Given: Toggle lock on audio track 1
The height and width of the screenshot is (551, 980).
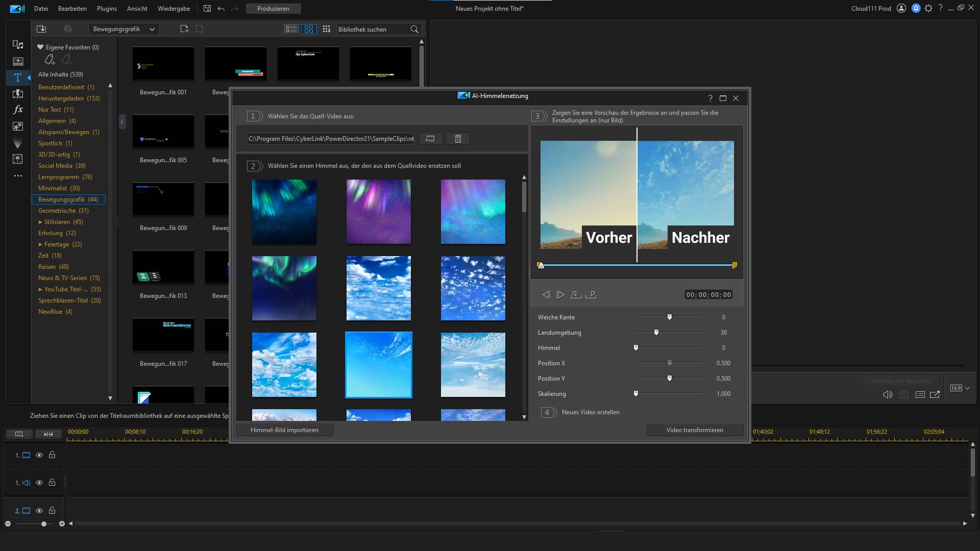Looking at the screenshot, I should click(52, 483).
